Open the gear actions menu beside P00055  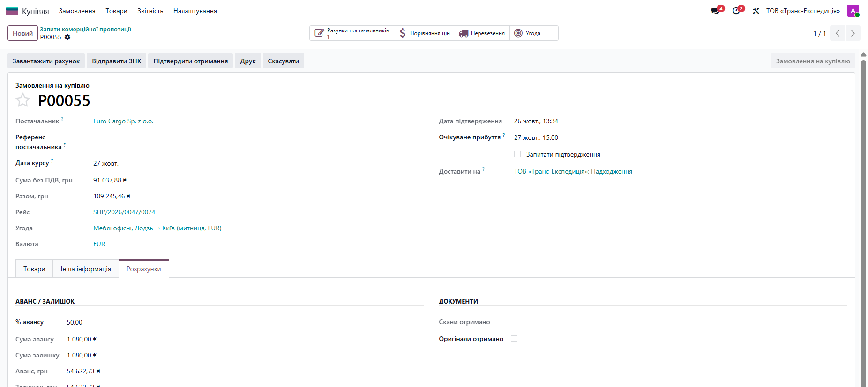coord(67,37)
